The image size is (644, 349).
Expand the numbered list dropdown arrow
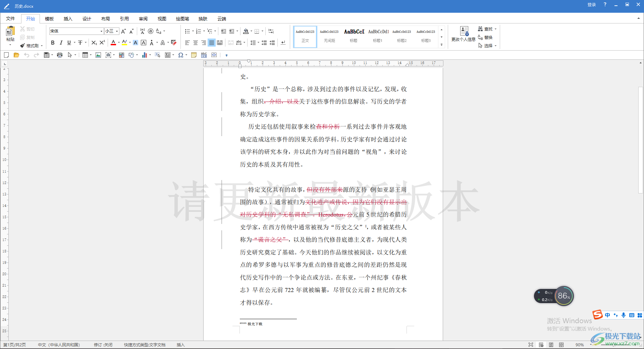(204, 31)
